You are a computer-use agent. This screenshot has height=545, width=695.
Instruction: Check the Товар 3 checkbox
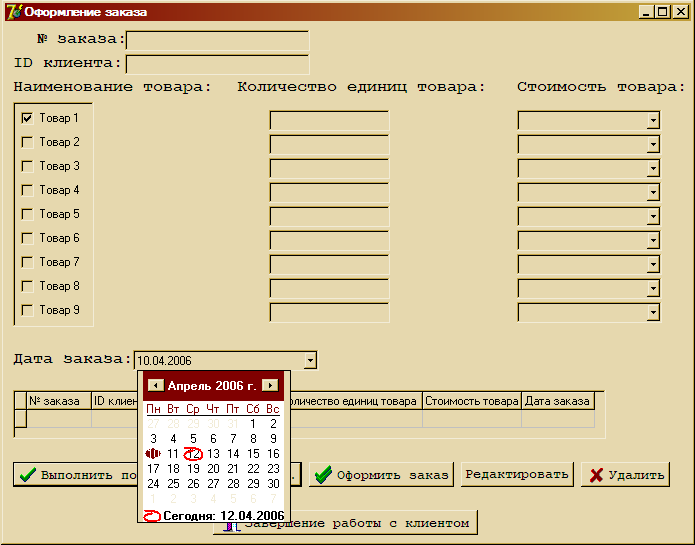pos(27,166)
